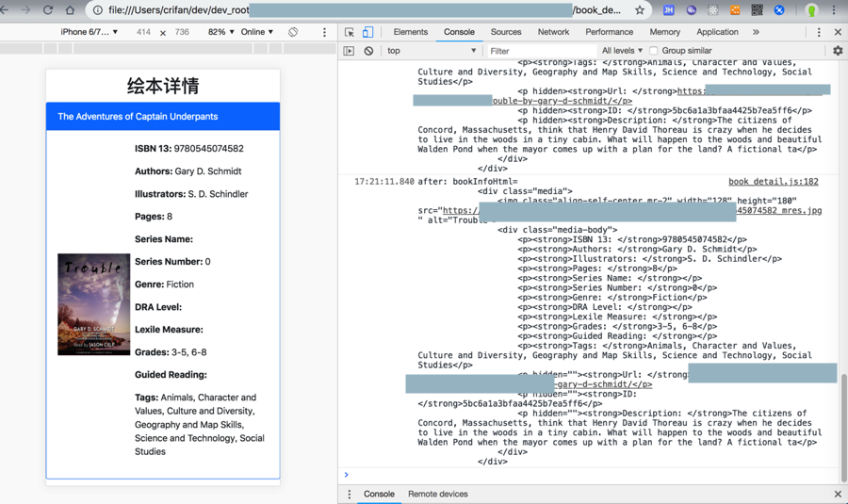Choose a device from iPhone 6/7 dropdown
848x504 pixels.
(x=90, y=32)
